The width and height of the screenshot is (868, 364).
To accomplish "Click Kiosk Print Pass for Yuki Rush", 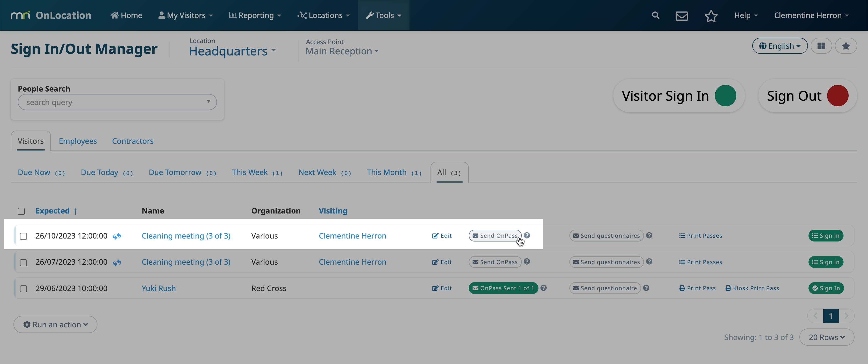I will [x=752, y=288].
